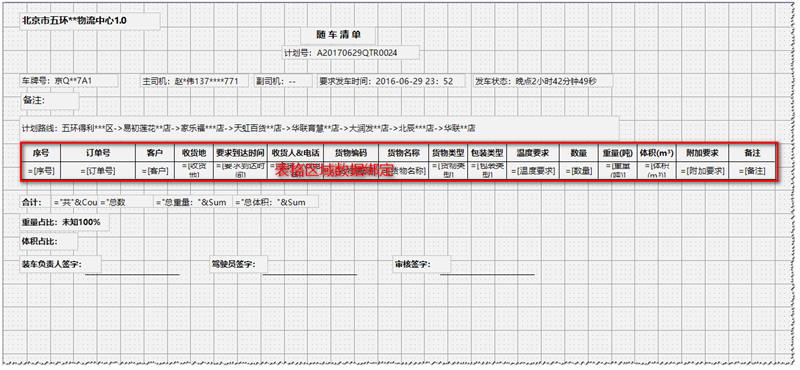This screenshot has height=370, width=800.
Task: Select the '="总体积:"&Sum' formula box
Action: (277, 202)
